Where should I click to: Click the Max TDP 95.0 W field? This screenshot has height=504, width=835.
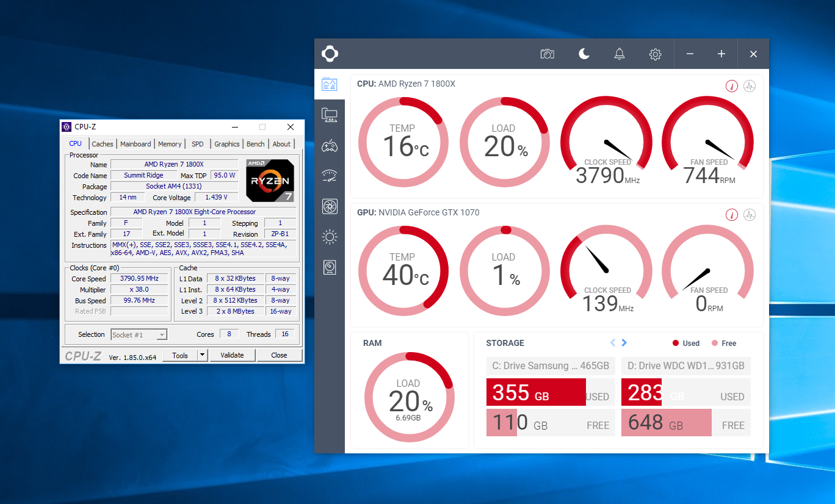(225, 176)
